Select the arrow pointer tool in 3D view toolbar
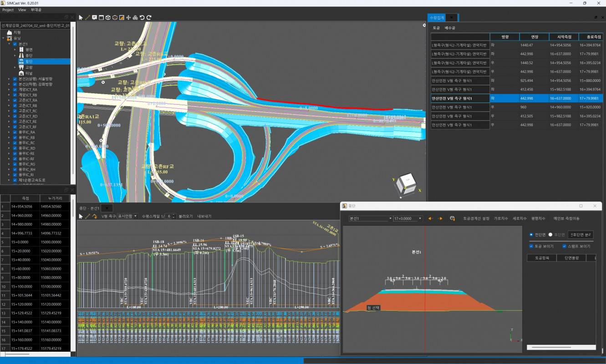Viewport: 606px width, 364px height. pos(81,18)
